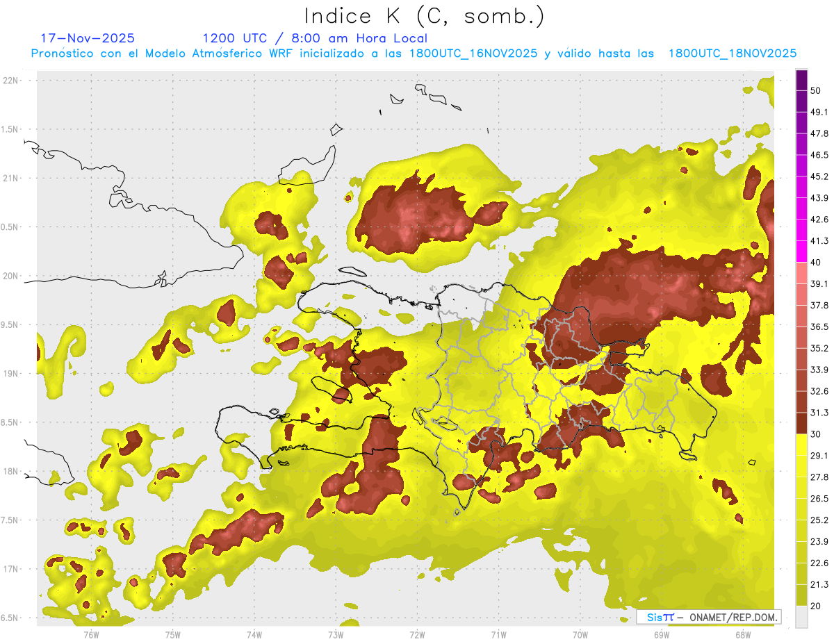Click the '40' color scale value

(x=817, y=263)
